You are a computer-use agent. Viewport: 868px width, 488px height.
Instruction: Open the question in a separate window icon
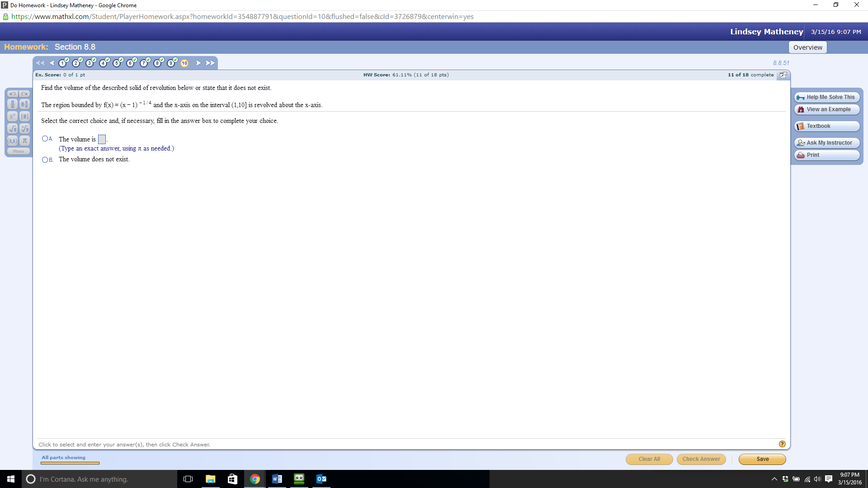783,75
